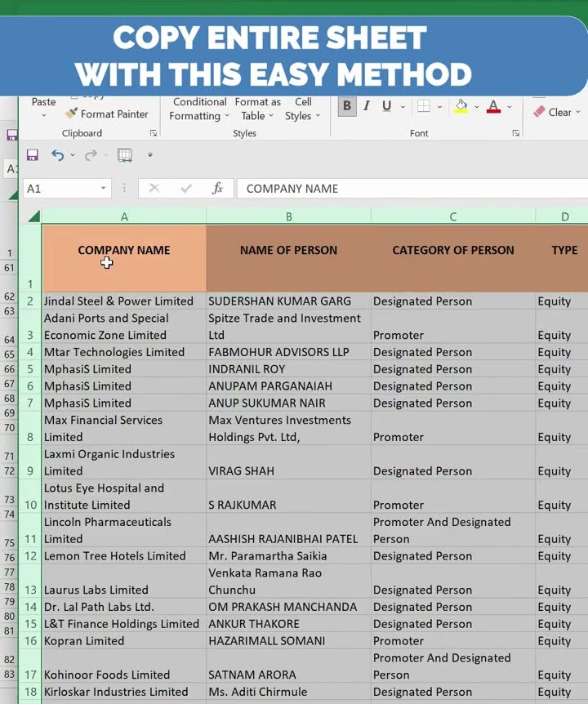The width and height of the screenshot is (588, 704).
Task: Open the Fill Color dropdown arrow
Action: [x=477, y=106]
